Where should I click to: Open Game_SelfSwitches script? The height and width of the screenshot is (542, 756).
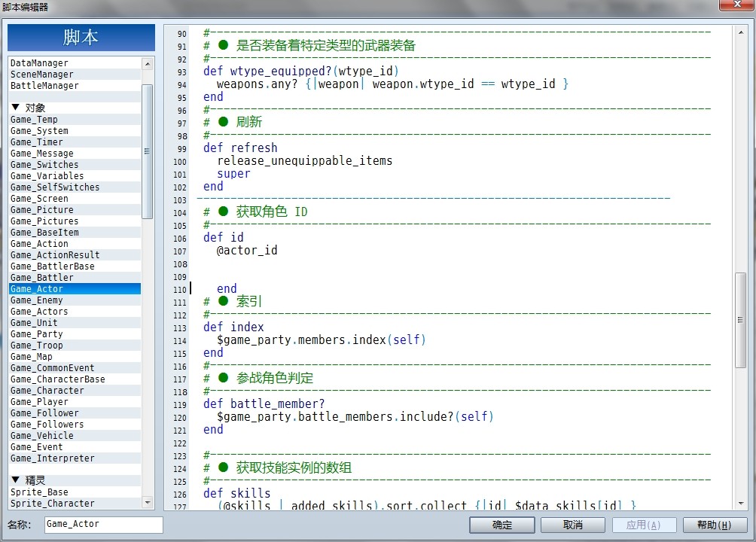point(75,187)
